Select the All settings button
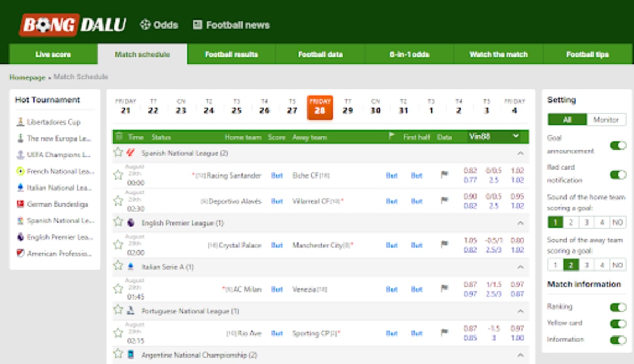This screenshot has width=634, height=364. (567, 120)
